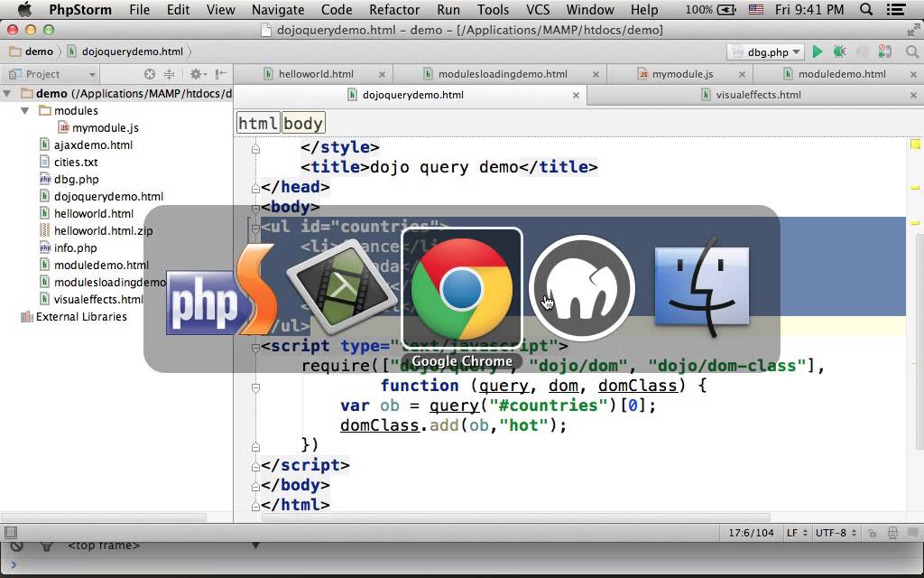The width and height of the screenshot is (924, 578).
Task: Switch to the visualeffects.html tab
Action: [x=758, y=95]
